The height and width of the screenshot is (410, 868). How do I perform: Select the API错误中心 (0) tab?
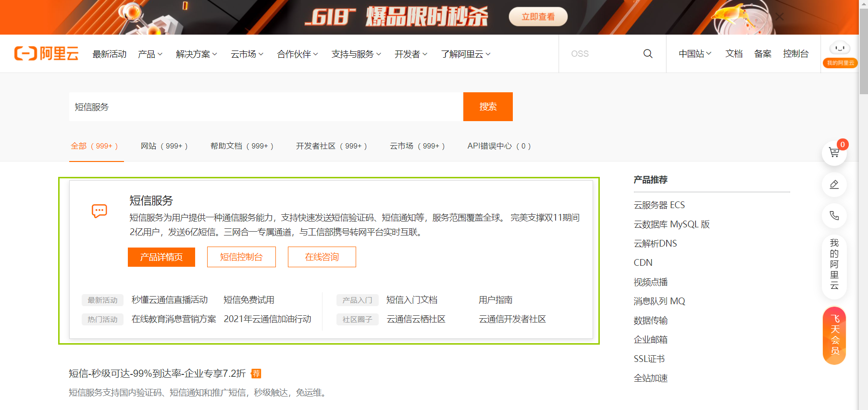click(x=499, y=146)
